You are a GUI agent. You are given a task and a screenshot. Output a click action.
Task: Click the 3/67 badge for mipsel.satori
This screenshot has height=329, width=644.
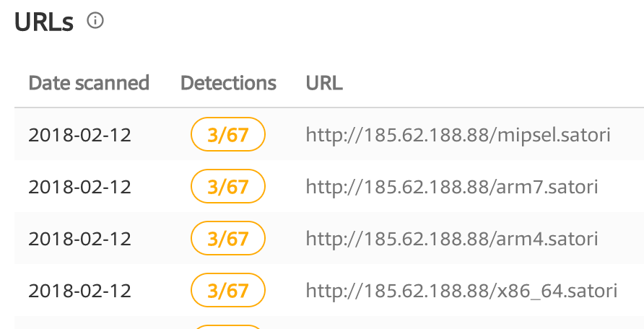click(x=228, y=134)
